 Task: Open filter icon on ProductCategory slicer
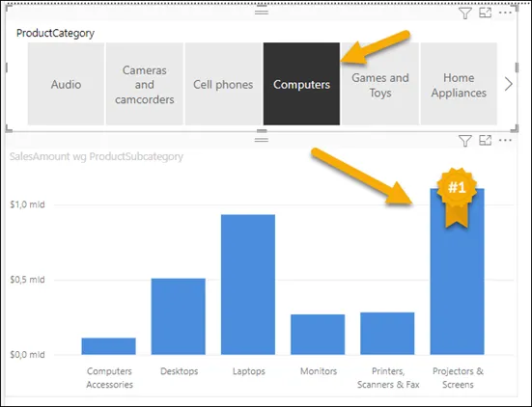point(464,14)
